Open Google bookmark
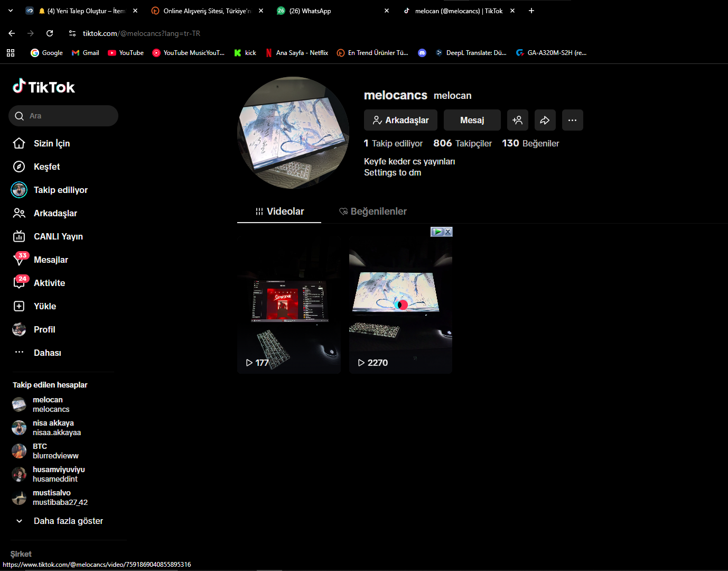 pyautogui.click(x=46, y=53)
